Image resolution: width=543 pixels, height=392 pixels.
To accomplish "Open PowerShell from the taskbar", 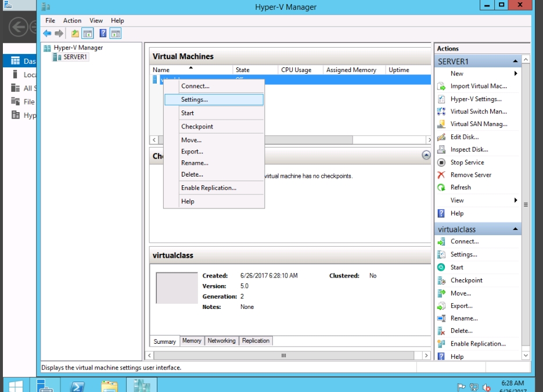I will 78,386.
